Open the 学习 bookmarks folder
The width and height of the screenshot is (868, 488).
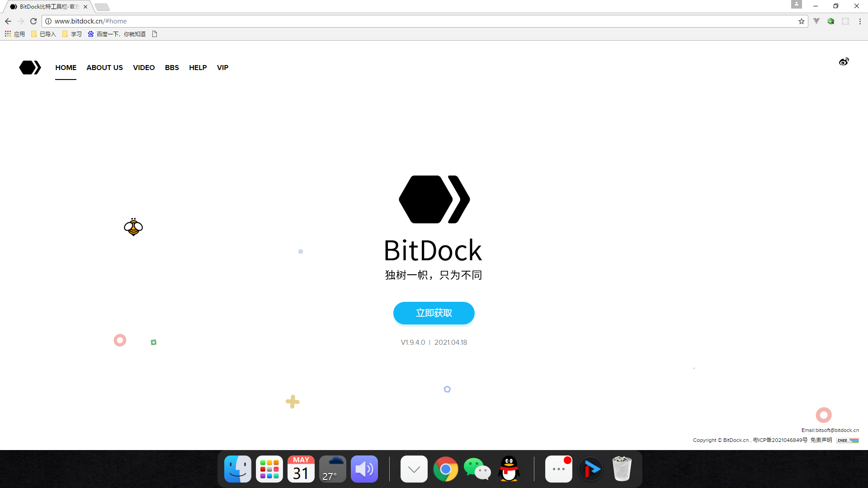72,34
